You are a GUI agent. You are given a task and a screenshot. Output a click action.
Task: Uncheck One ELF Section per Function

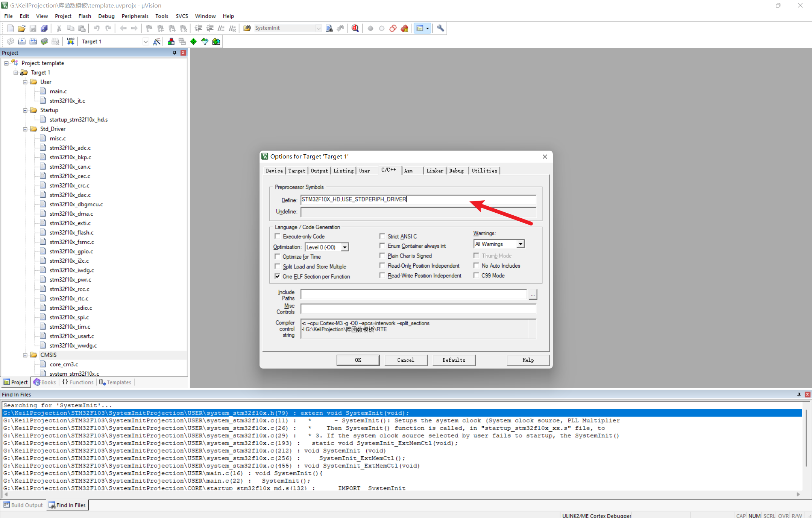tap(277, 276)
